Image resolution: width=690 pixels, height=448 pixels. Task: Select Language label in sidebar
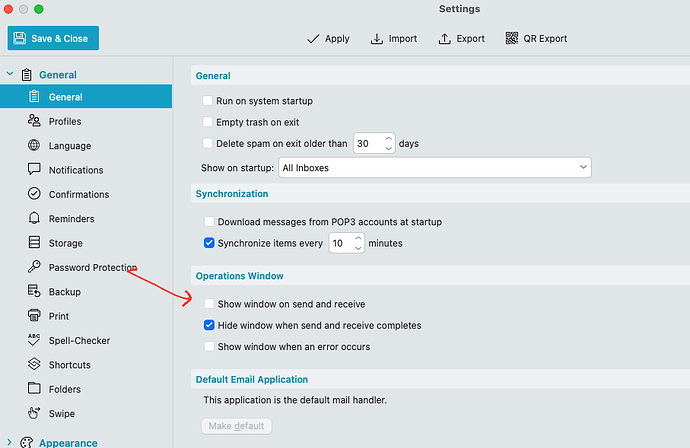click(x=70, y=146)
